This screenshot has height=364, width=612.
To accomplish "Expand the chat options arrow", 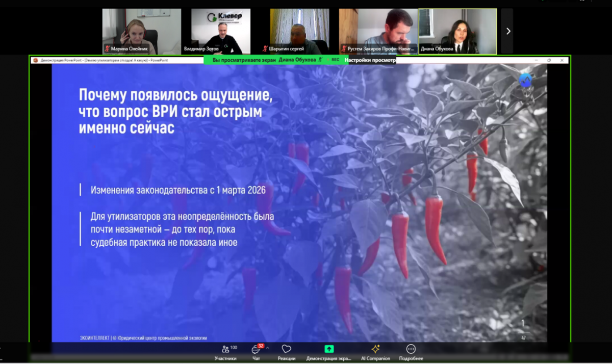I will pos(268,348).
